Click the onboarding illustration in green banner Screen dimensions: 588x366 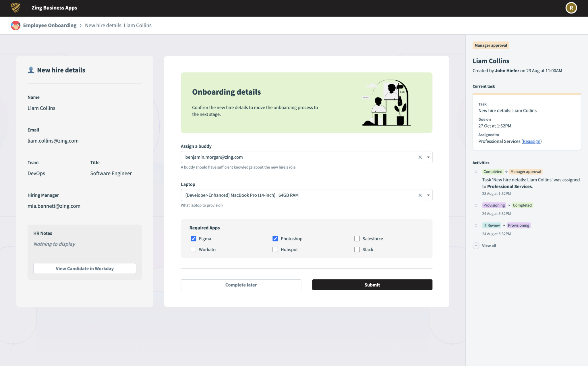(x=386, y=103)
